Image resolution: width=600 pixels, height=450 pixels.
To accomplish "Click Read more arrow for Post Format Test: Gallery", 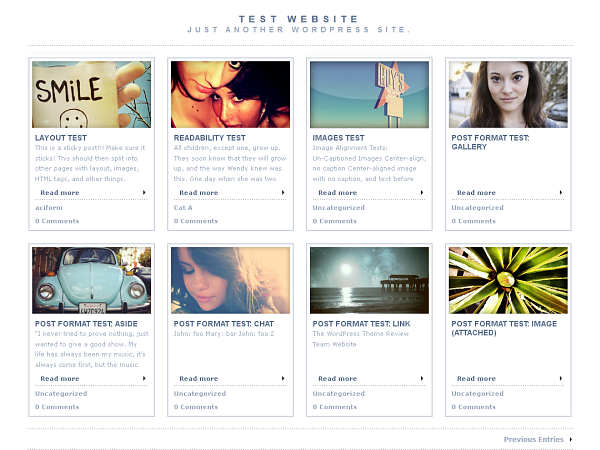I will point(561,193).
